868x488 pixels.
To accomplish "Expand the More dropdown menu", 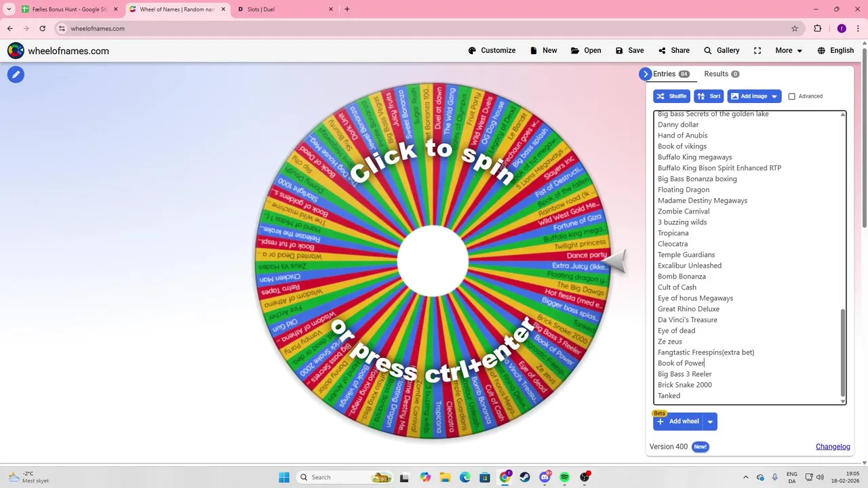I will click(789, 51).
